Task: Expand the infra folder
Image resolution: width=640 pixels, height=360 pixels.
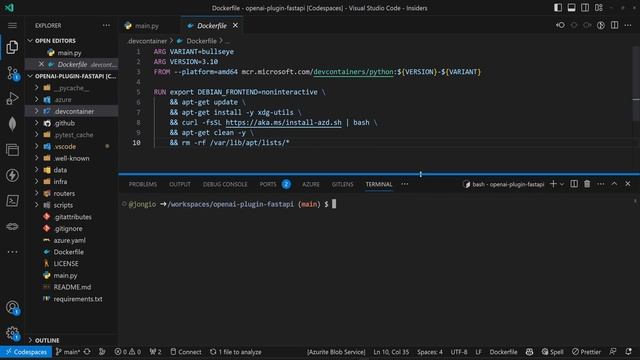Action: point(72,182)
